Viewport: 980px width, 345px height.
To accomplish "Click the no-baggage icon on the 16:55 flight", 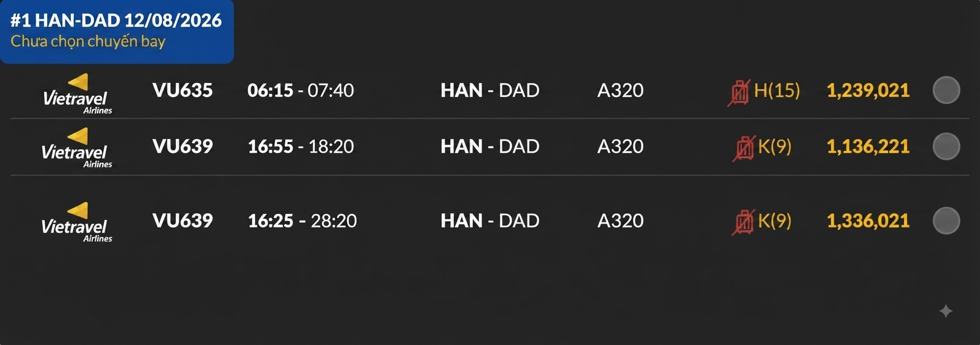I will (744, 148).
